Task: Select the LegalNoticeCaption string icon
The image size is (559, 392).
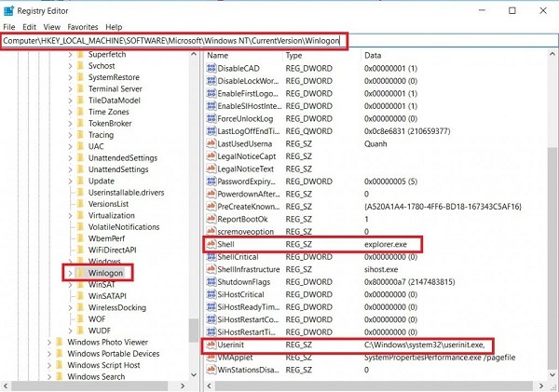Action: [211, 155]
